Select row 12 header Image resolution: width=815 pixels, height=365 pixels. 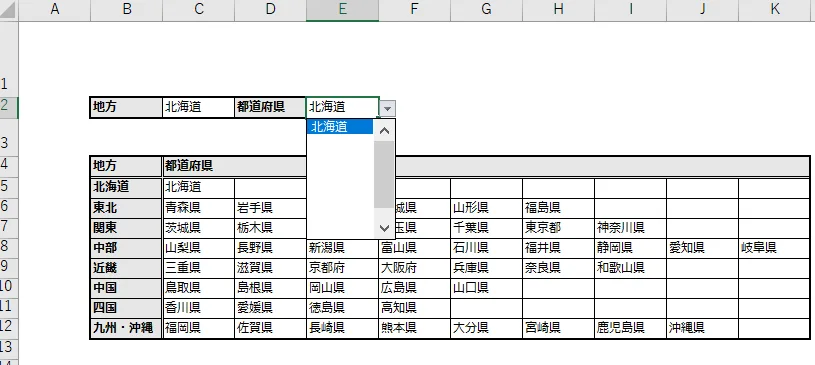click(9, 328)
